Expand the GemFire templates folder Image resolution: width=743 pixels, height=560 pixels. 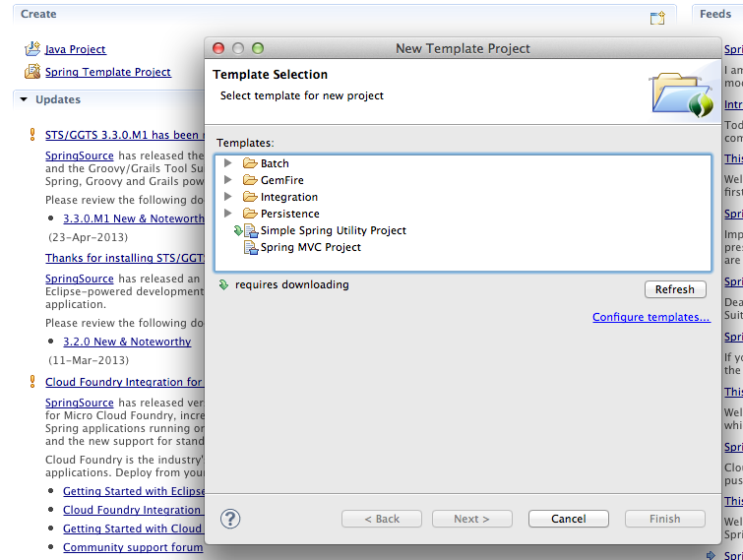228,179
